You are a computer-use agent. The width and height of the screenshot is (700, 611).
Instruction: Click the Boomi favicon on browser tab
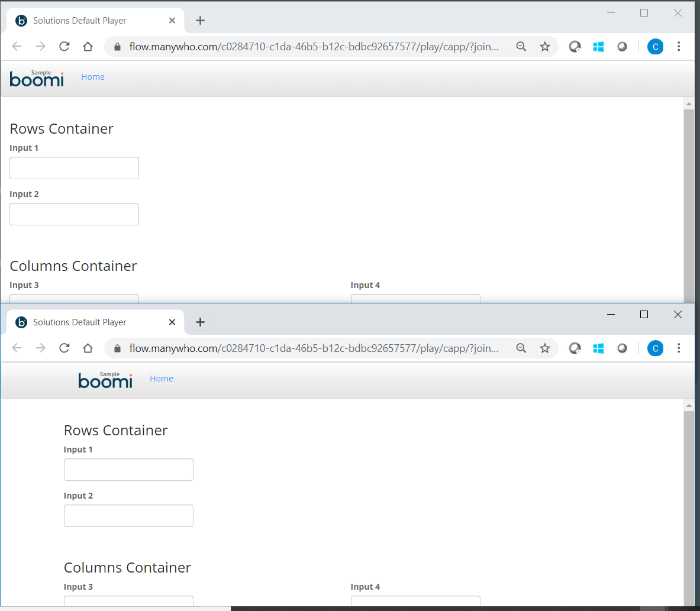coord(21,322)
